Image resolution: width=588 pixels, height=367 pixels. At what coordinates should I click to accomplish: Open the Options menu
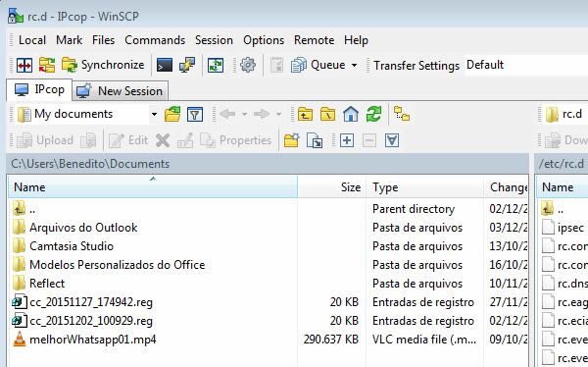(264, 40)
